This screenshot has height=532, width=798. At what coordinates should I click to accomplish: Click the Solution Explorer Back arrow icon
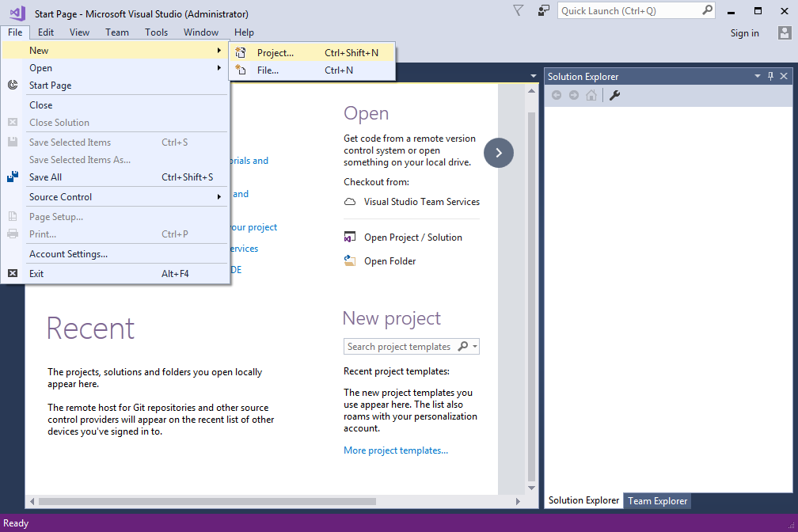click(x=557, y=95)
